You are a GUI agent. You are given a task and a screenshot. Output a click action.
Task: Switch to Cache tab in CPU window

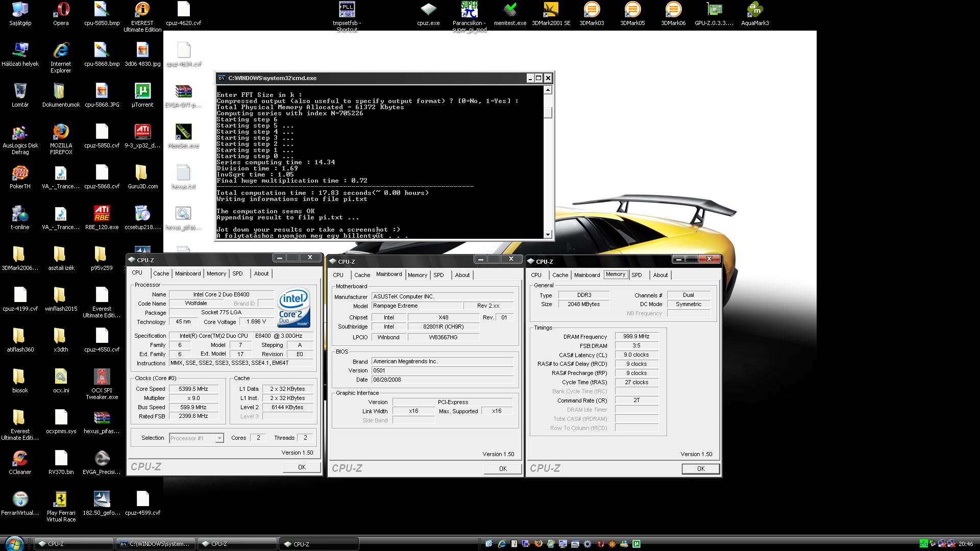tap(161, 273)
